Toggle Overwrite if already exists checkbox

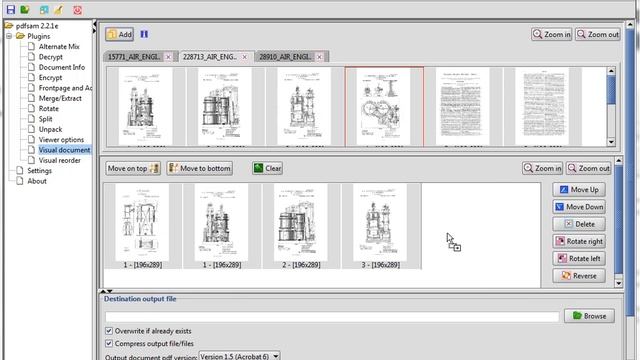tap(109, 331)
